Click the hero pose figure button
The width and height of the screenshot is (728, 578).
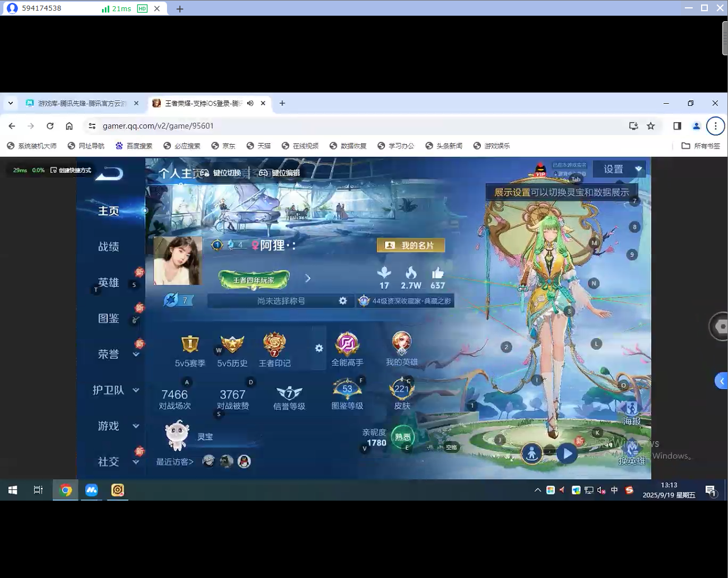click(x=532, y=453)
